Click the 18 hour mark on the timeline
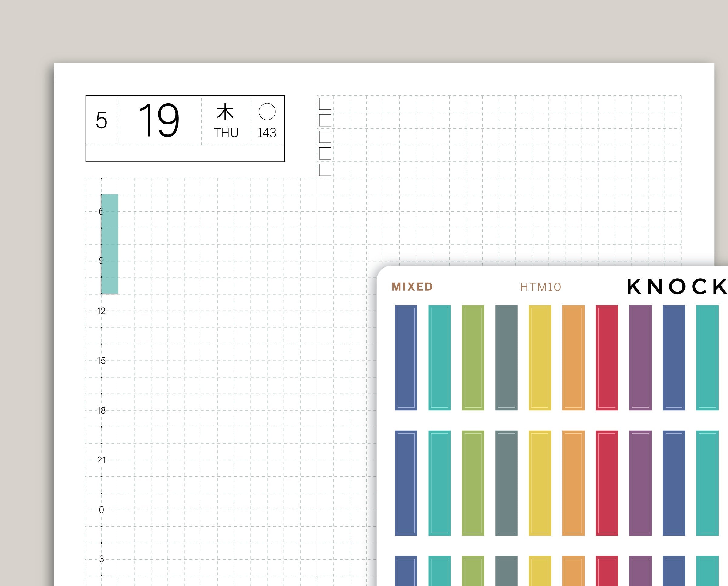The width and height of the screenshot is (728, 586). [101, 410]
